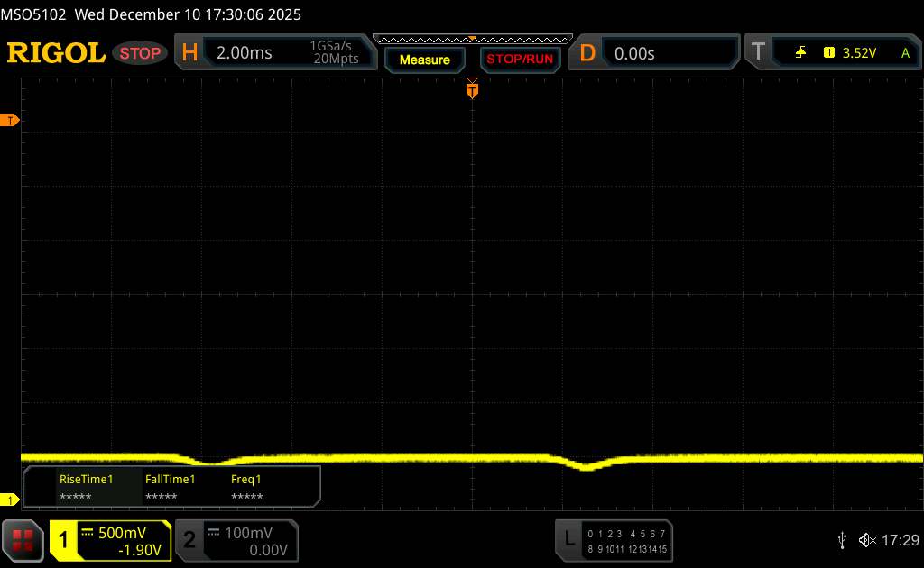Open the trigger T settings icon

tap(758, 53)
